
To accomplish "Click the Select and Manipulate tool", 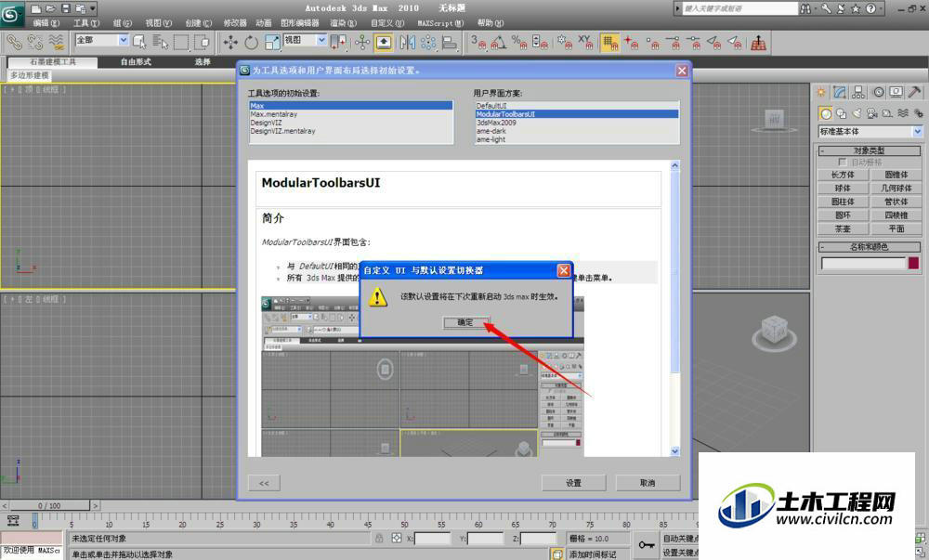I will tap(362, 42).
